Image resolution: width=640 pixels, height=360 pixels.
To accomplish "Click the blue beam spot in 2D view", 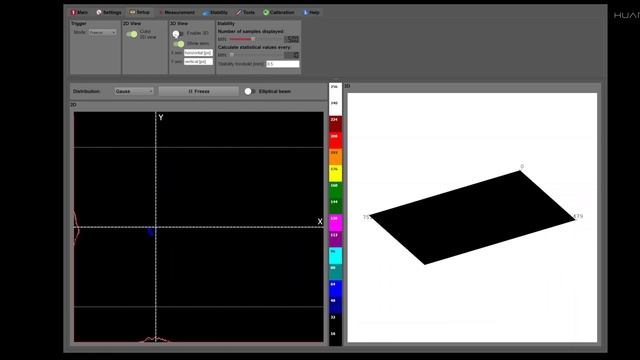I will (x=151, y=231).
